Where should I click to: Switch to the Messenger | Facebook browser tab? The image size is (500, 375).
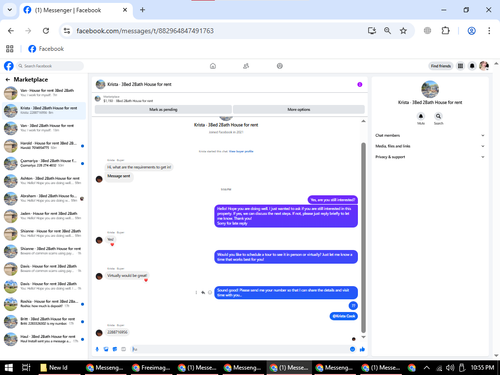coord(76,10)
